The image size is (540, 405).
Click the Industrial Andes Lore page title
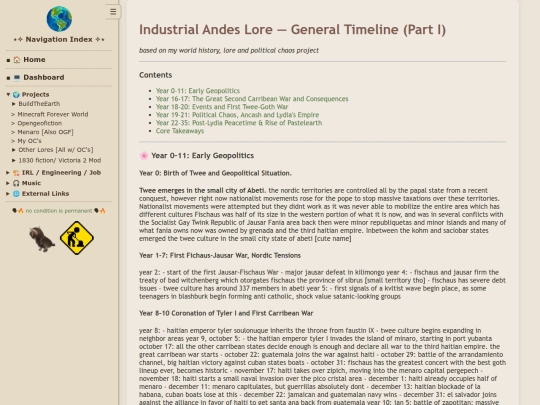[x=292, y=30]
